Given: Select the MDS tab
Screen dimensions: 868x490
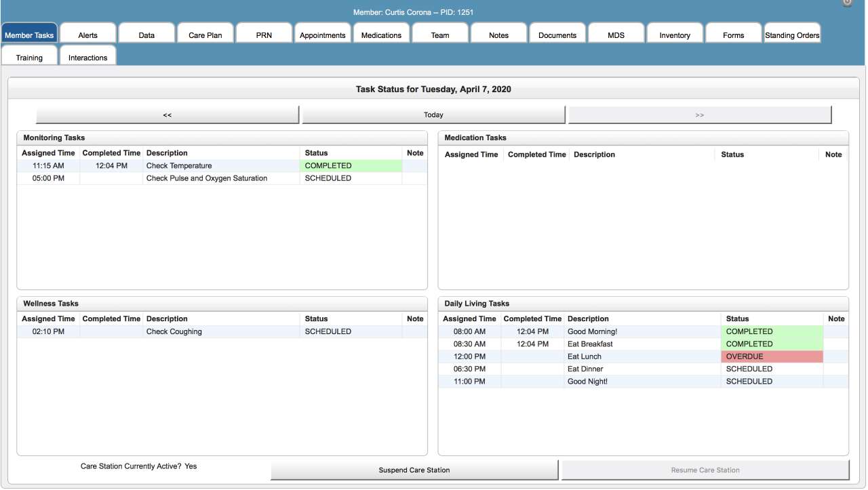Looking at the screenshot, I should [x=616, y=34].
